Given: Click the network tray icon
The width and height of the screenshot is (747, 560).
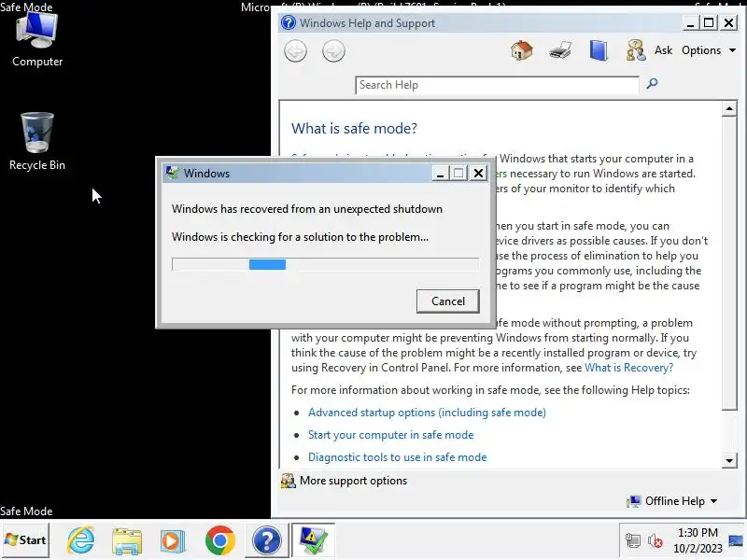Looking at the screenshot, I should [633, 540].
